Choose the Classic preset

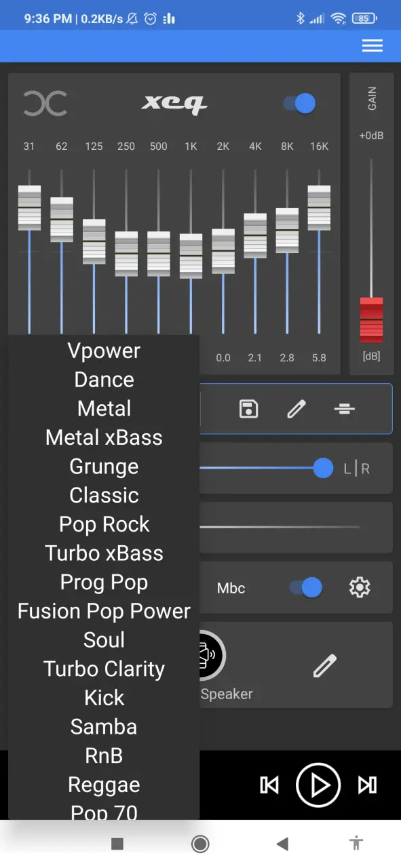104,495
